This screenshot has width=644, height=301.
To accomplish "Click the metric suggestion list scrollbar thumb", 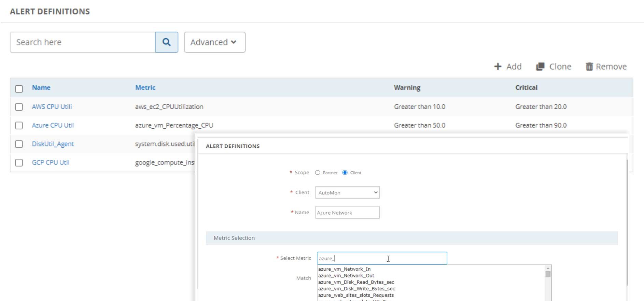I will click(548, 274).
